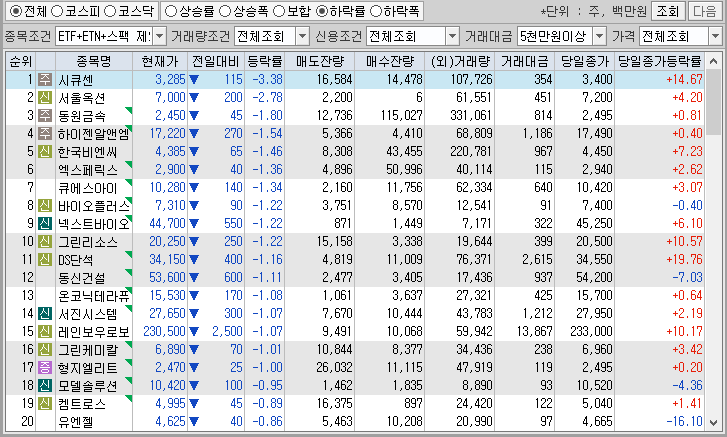The width and height of the screenshot is (727, 437).
Task: Click the 신 badge beside 서진시스템
Action: click(x=45, y=313)
